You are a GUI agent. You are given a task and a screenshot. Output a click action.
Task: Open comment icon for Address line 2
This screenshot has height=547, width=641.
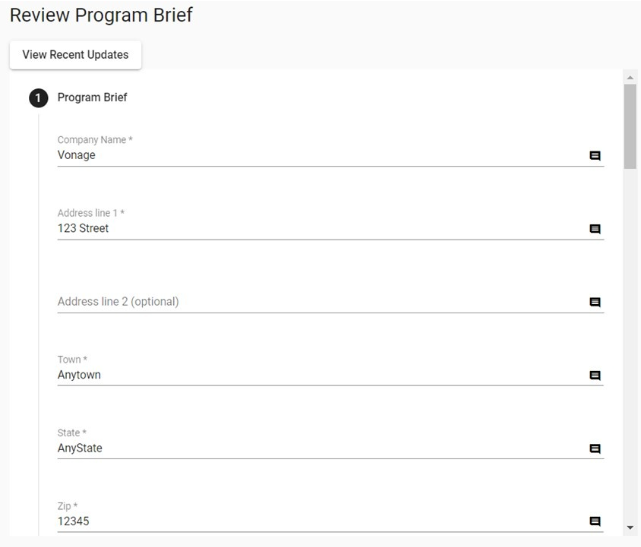click(x=595, y=302)
